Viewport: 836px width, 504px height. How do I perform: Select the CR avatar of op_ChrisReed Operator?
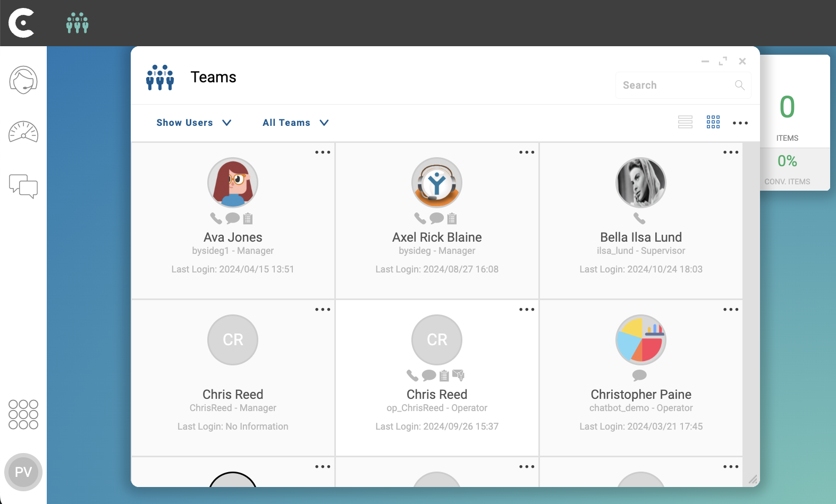437,340
